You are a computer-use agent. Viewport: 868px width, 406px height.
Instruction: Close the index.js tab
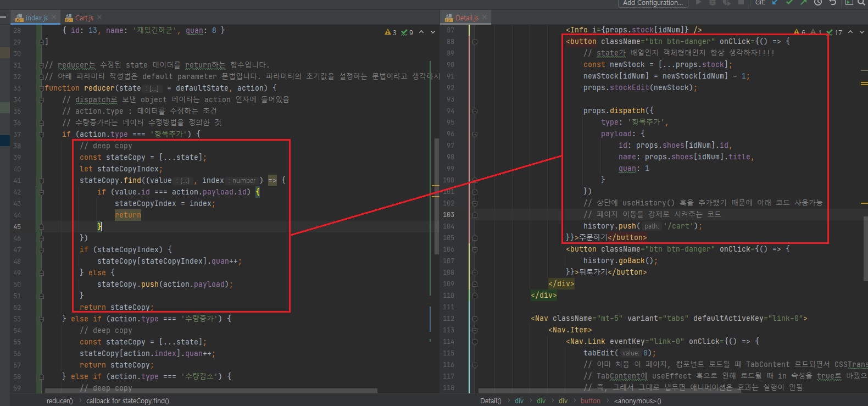pos(54,18)
